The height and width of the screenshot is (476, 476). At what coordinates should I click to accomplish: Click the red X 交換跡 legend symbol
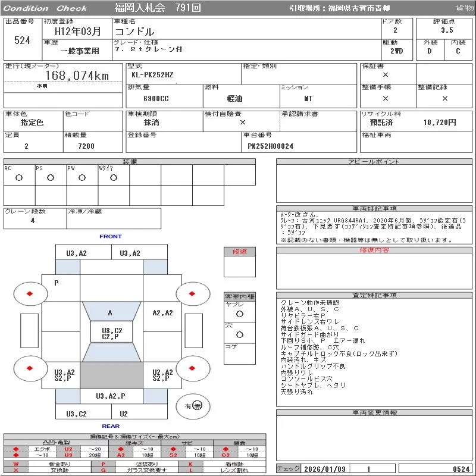pyautogui.click(x=16, y=470)
